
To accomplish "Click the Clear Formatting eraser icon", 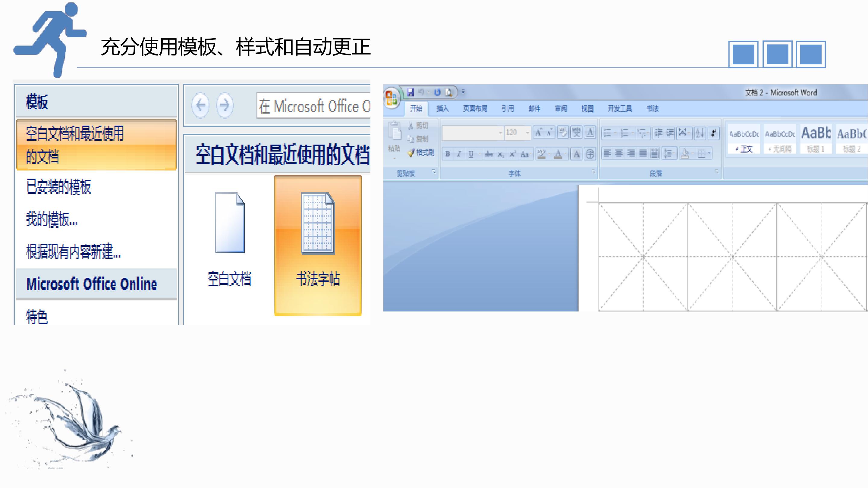I will click(x=563, y=133).
